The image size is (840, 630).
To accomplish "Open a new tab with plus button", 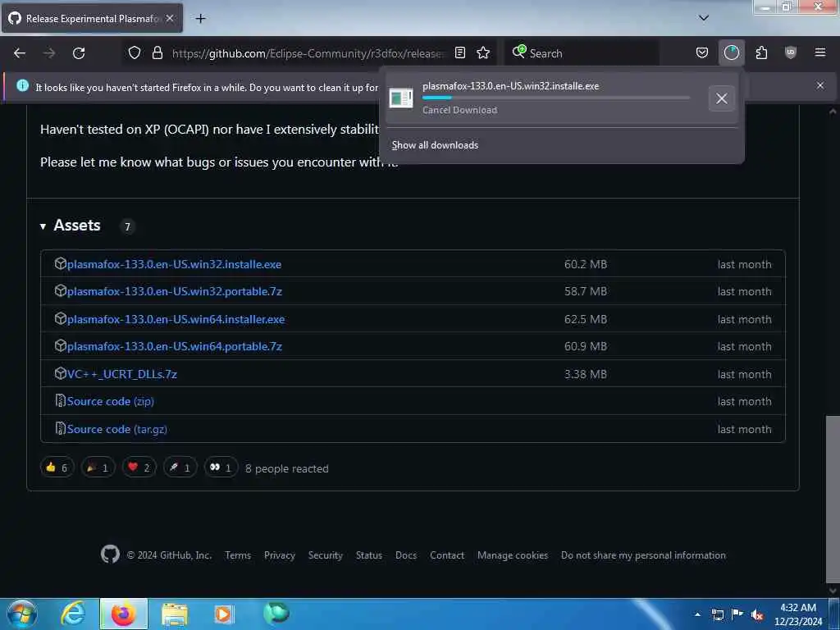I will (200, 18).
